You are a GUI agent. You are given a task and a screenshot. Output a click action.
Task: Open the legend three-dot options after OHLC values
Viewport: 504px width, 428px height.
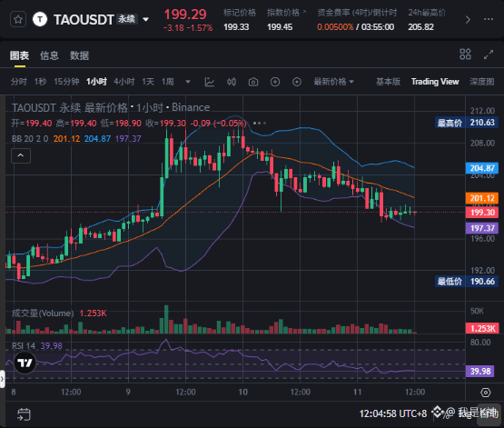click(260, 124)
